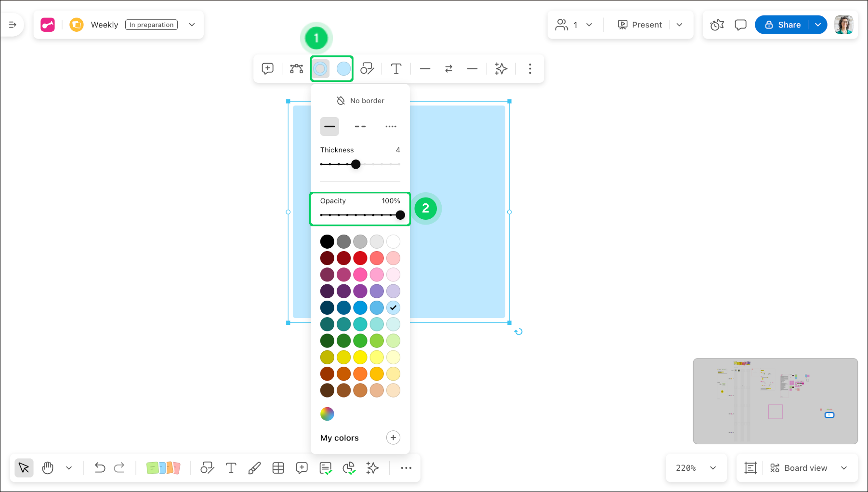The height and width of the screenshot is (492, 868).
Task: Choose the No border option
Action: pos(360,101)
